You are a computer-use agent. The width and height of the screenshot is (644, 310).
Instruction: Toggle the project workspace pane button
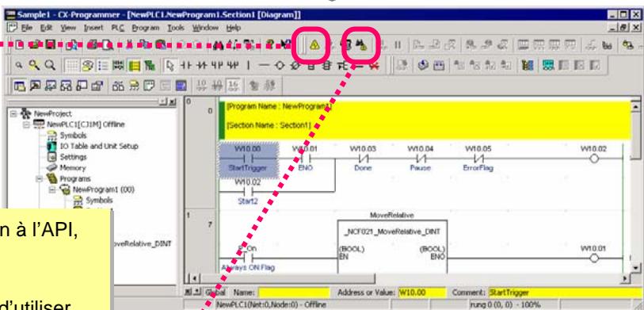pyautogui.click(x=19, y=86)
